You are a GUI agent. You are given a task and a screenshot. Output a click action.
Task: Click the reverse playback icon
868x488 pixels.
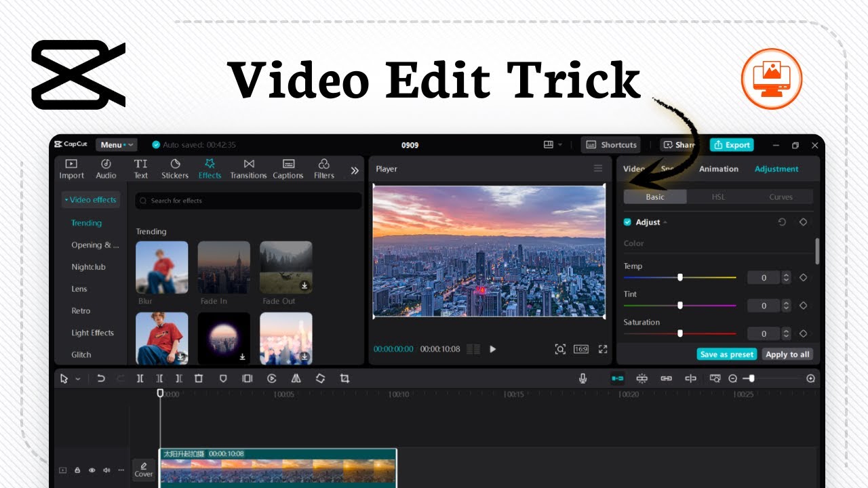[272, 378]
